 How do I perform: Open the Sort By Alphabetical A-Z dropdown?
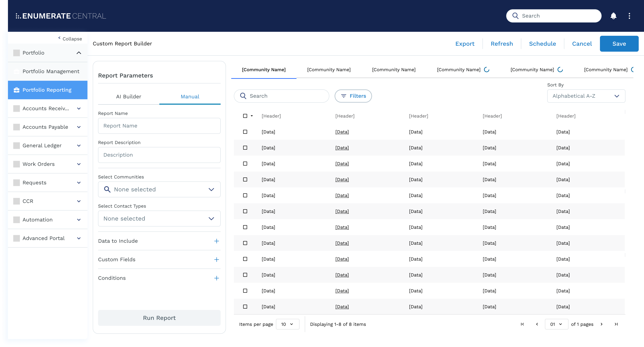586,96
